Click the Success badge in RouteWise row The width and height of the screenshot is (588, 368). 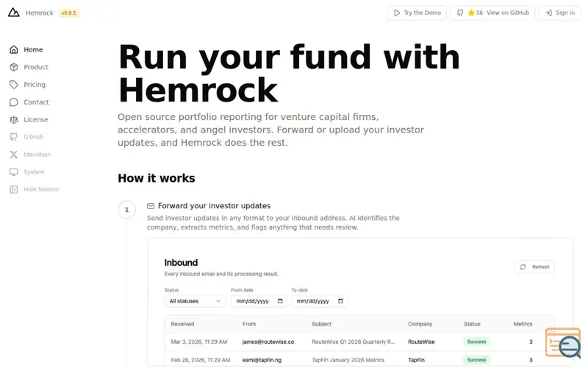point(476,342)
